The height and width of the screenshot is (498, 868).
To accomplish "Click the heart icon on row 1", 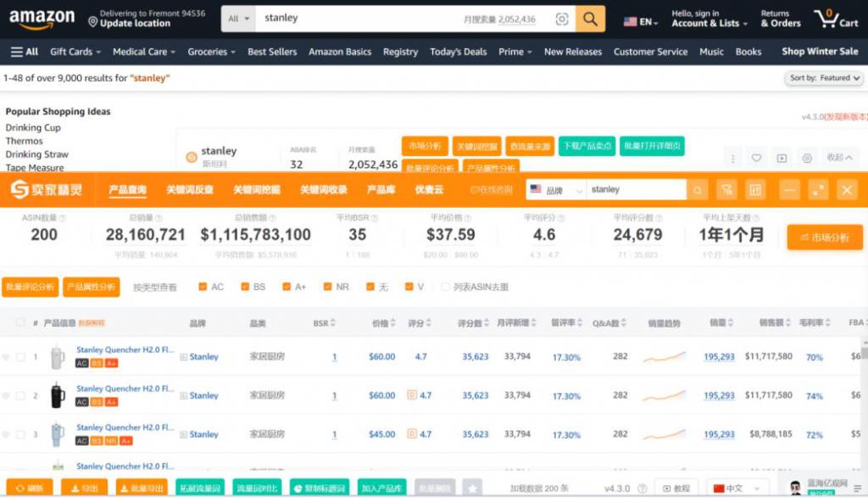I will tap(6, 357).
